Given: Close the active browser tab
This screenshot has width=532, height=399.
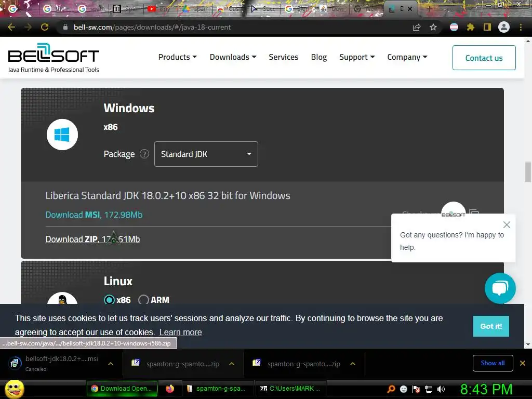Looking at the screenshot, I should (410, 9).
